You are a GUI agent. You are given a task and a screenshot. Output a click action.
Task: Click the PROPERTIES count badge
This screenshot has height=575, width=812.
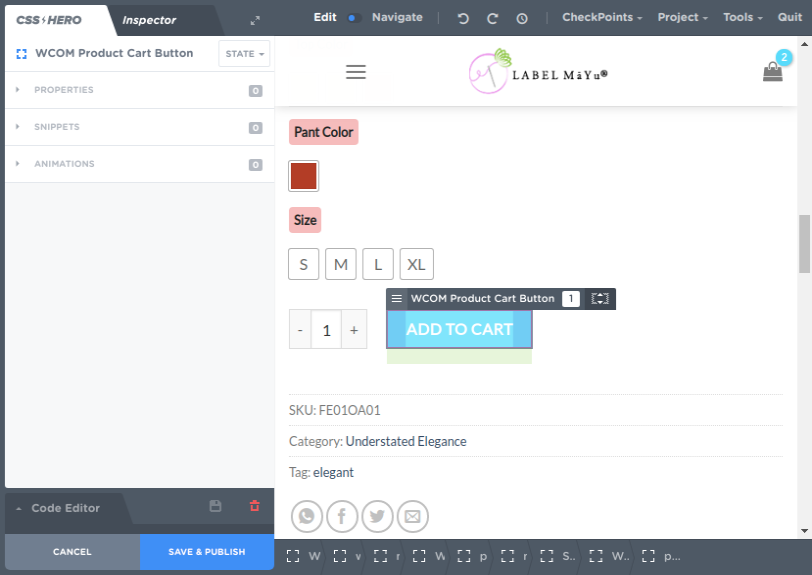[255, 91]
